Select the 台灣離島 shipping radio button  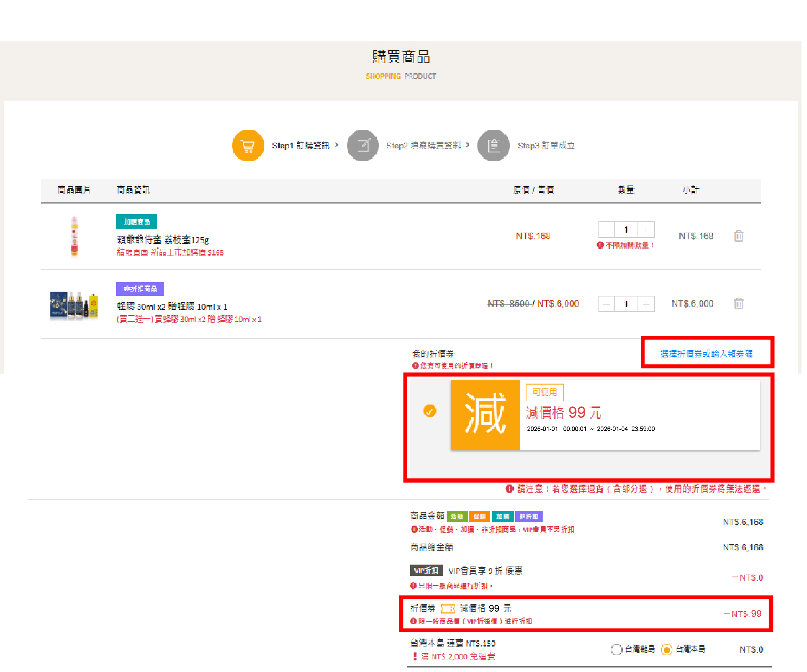[616, 649]
